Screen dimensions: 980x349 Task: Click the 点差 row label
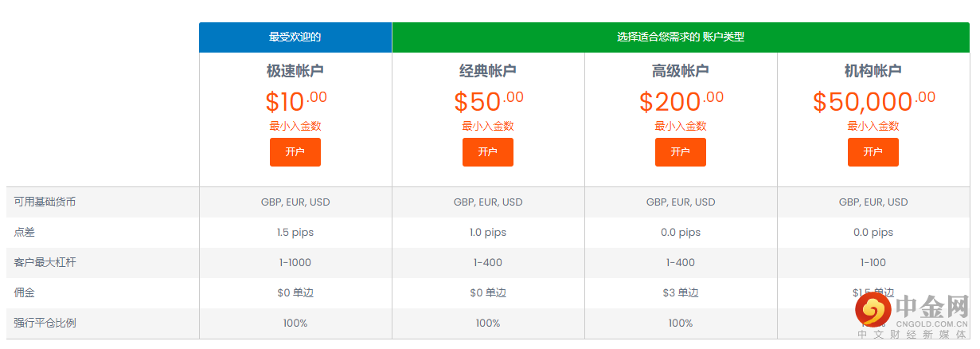click(25, 233)
